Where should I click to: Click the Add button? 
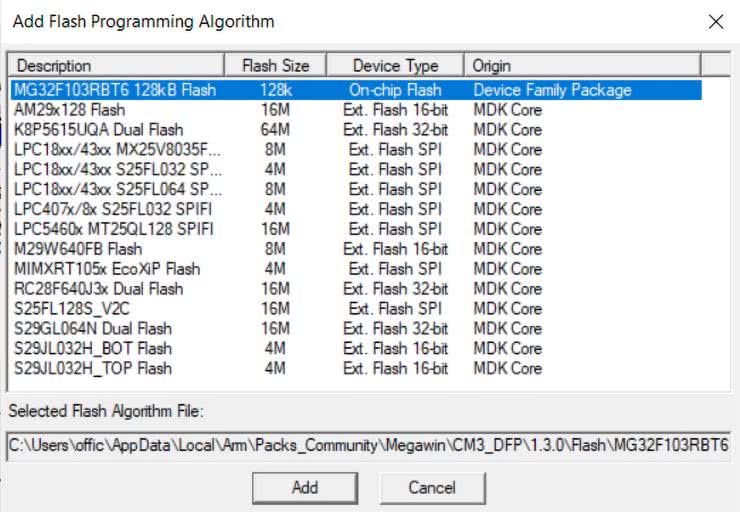tap(304, 487)
